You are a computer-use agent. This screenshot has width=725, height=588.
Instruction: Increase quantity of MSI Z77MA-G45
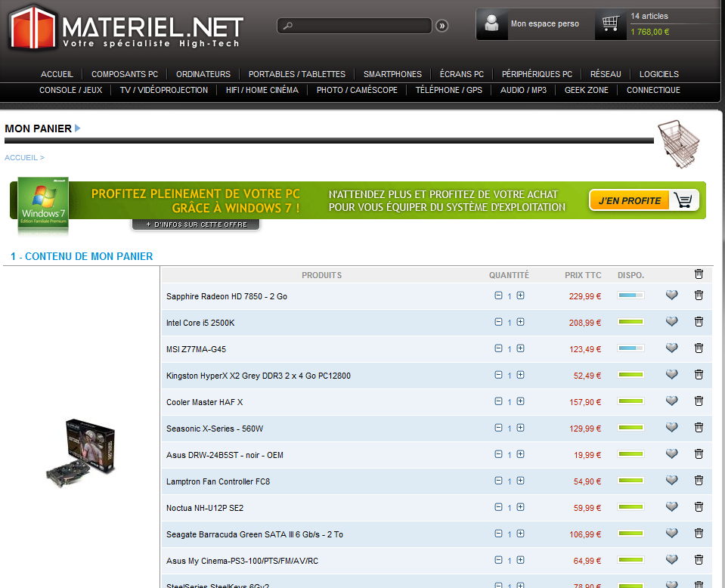click(x=520, y=348)
